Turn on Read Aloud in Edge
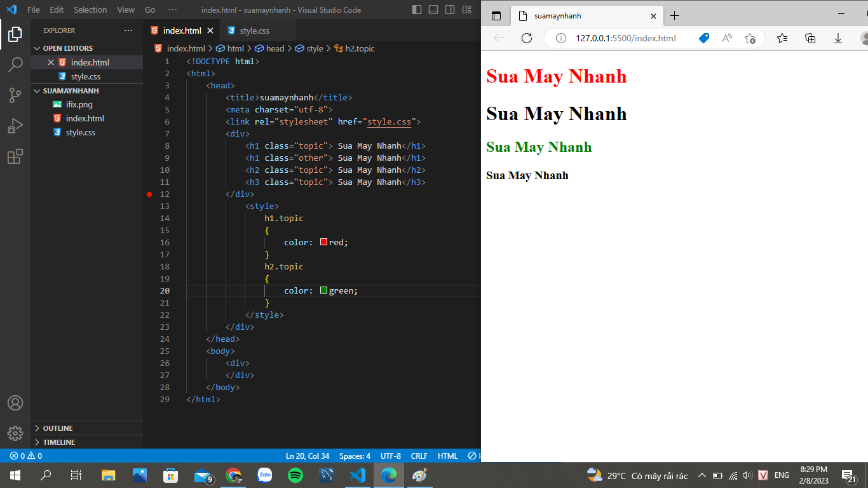The width and height of the screenshot is (868, 488). pyautogui.click(x=727, y=38)
